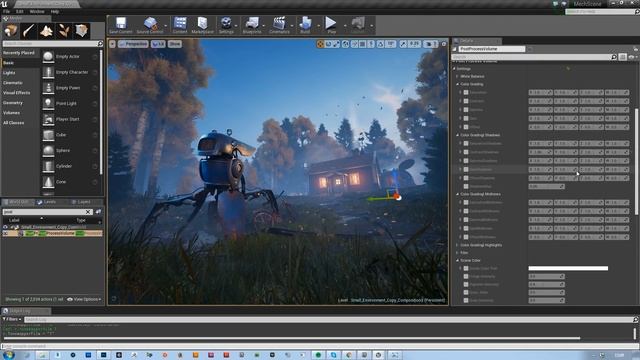Collapse the Color Grading Midtones section
Image resolution: width=640 pixels, height=360 pixels.
tap(458, 194)
